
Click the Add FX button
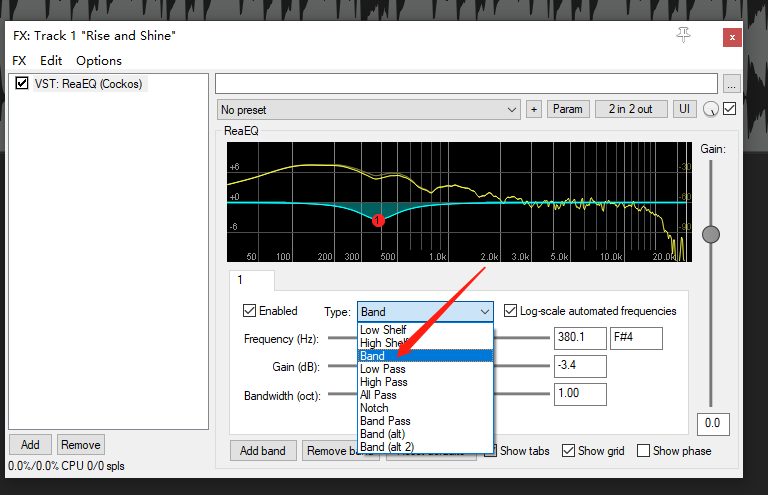[x=30, y=445]
